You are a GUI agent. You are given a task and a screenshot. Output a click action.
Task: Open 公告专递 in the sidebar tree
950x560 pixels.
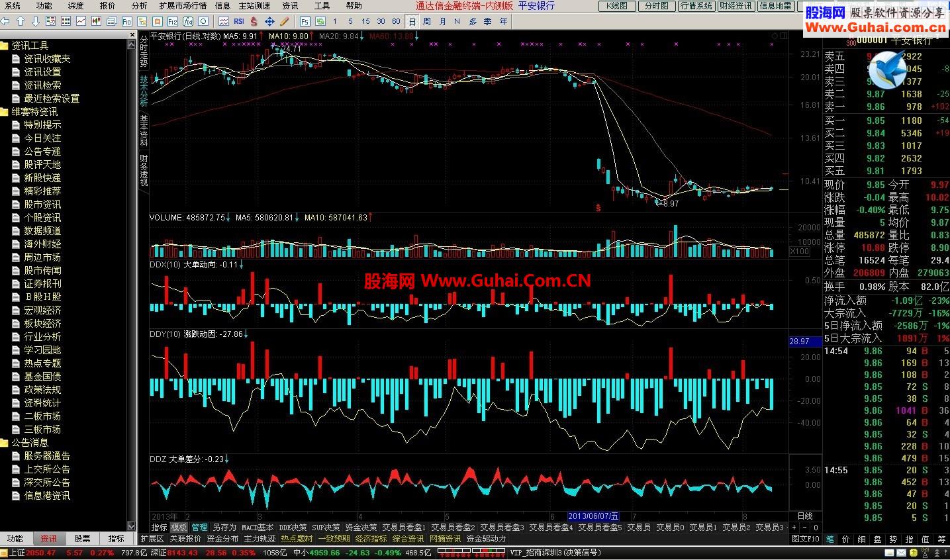(x=42, y=152)
